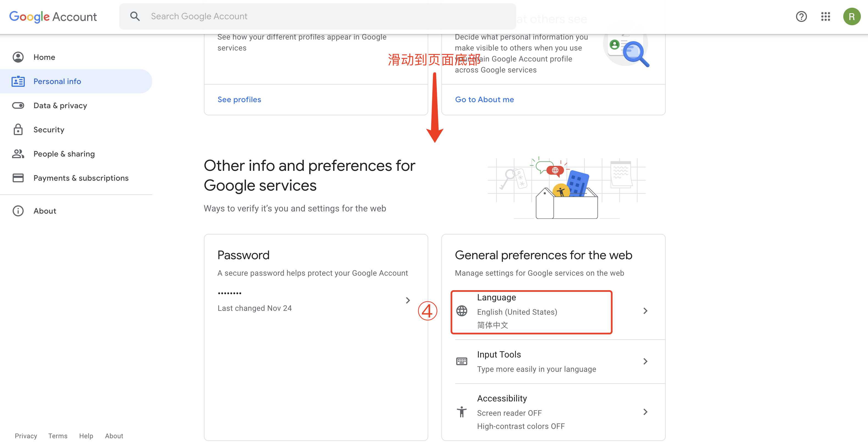This screenshot has width=868, height=447.
Task: Select Data & privacy in sidebar
Action: click(x=60, y=105)
